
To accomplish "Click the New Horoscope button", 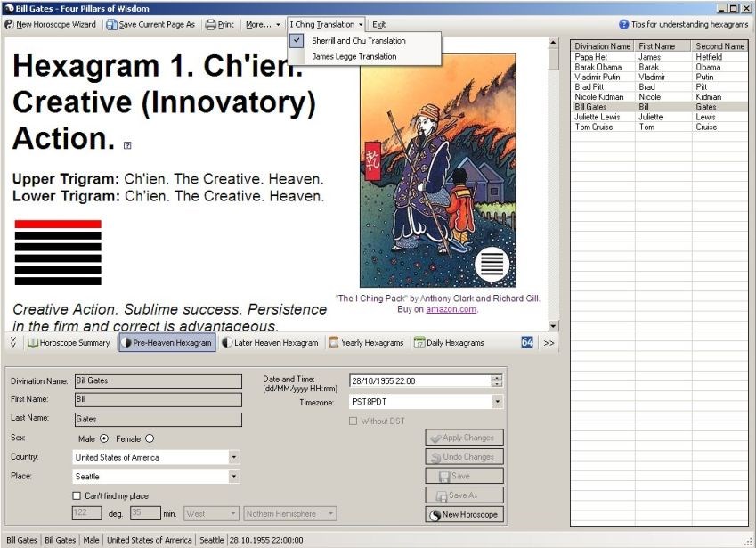I will point(464,514).
